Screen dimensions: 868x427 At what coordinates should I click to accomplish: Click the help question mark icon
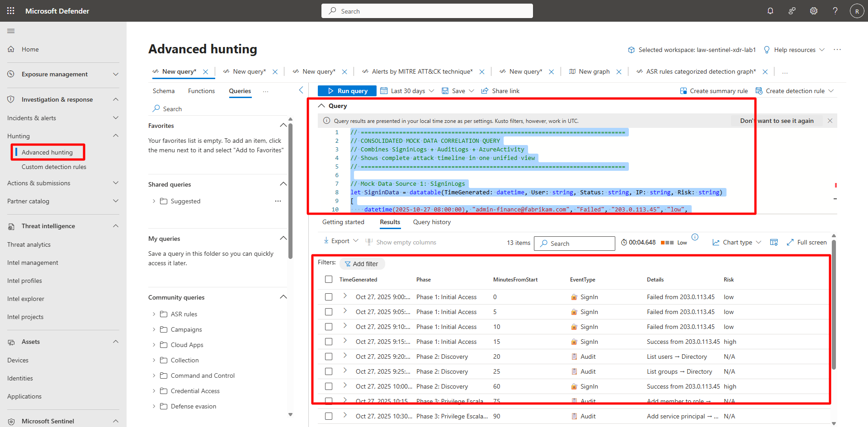[835, 11]
